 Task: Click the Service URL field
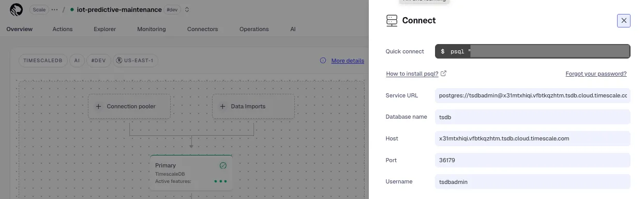533,95
